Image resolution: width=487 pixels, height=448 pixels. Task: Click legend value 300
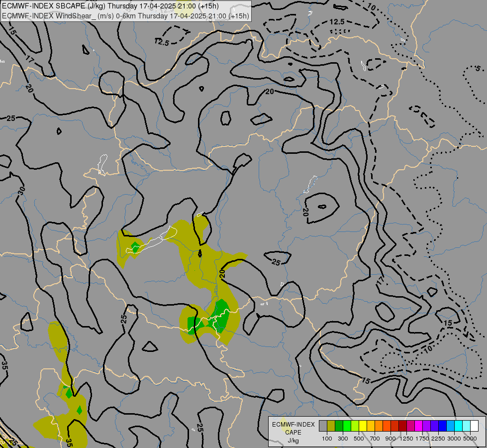343,439
